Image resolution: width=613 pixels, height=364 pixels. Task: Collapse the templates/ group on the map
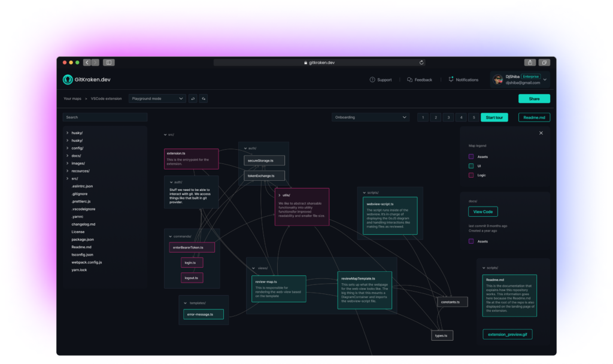[186, 303]
